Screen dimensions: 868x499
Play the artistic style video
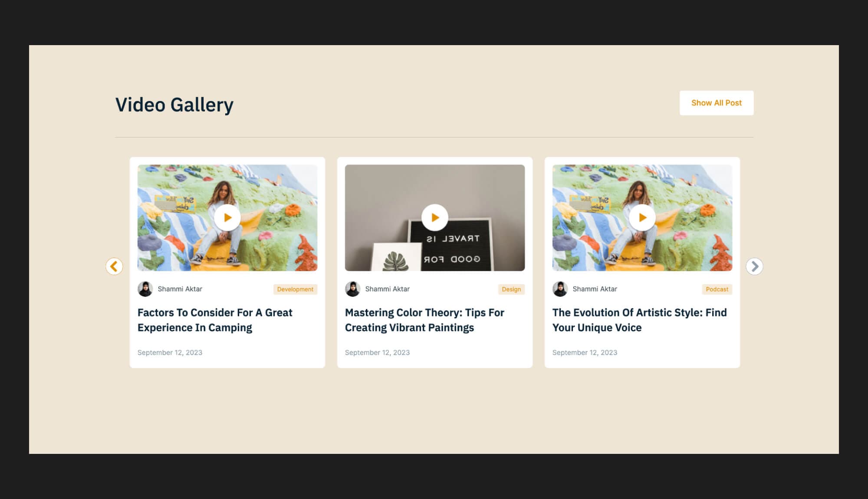point(641,218)
